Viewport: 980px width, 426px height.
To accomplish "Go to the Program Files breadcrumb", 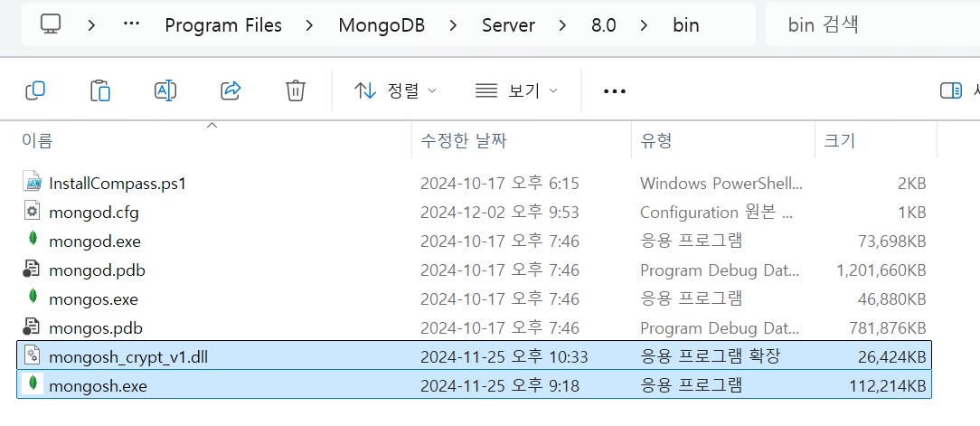I will tap(223, 25).
